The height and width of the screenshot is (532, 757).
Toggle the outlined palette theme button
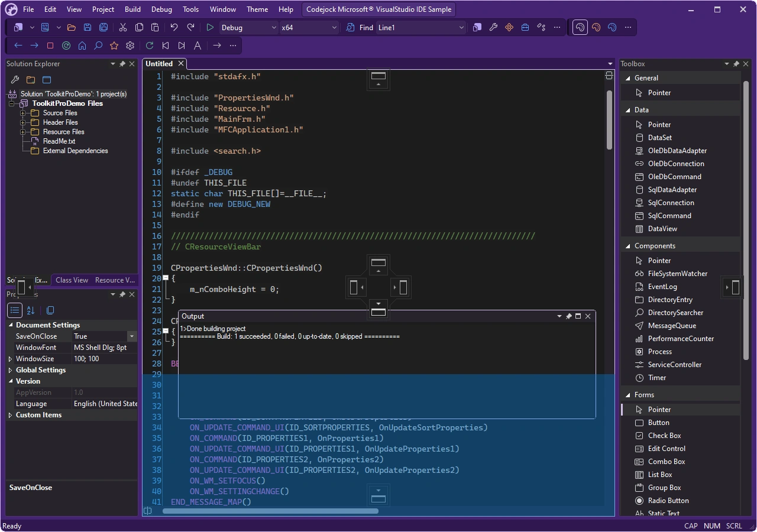(580, 27)
